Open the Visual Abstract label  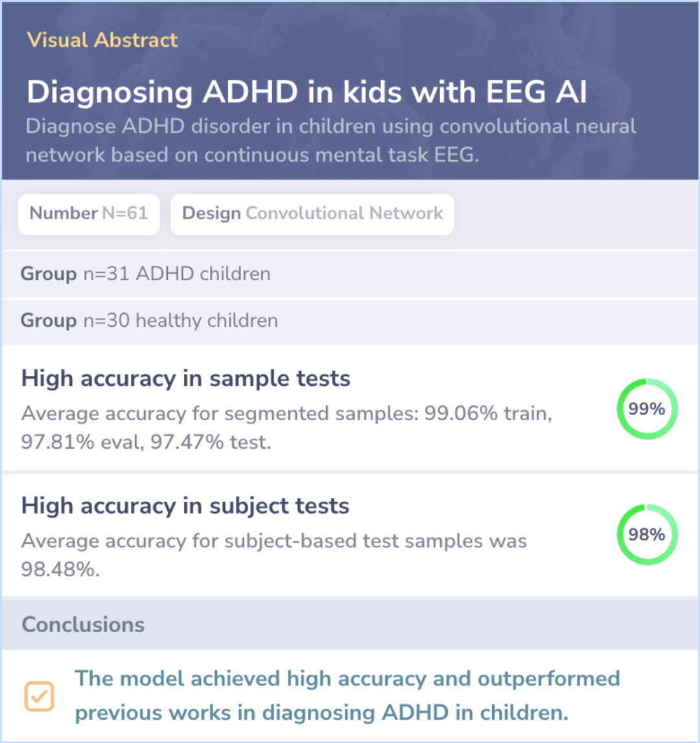pyautogui.click(x=102, y=40)
